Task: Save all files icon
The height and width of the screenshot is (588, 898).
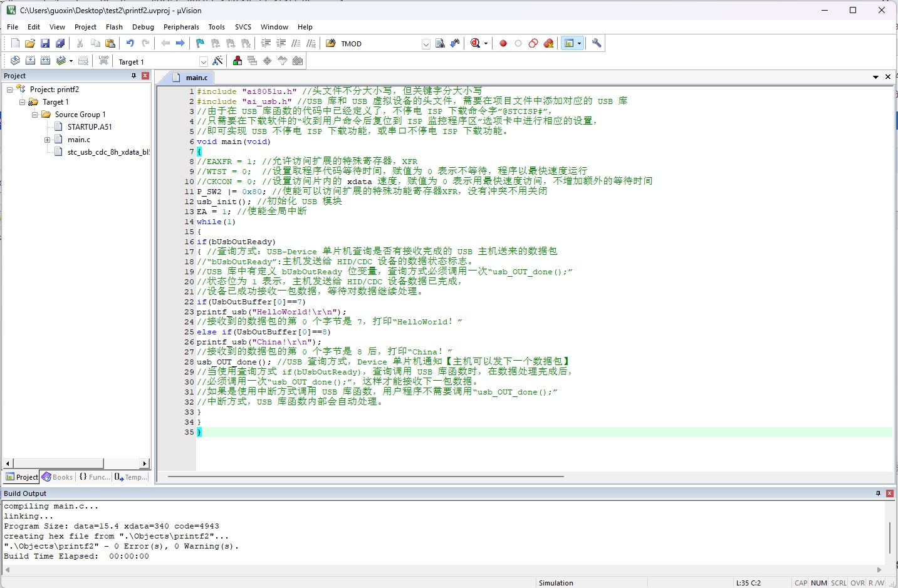Action: point(60,43)
